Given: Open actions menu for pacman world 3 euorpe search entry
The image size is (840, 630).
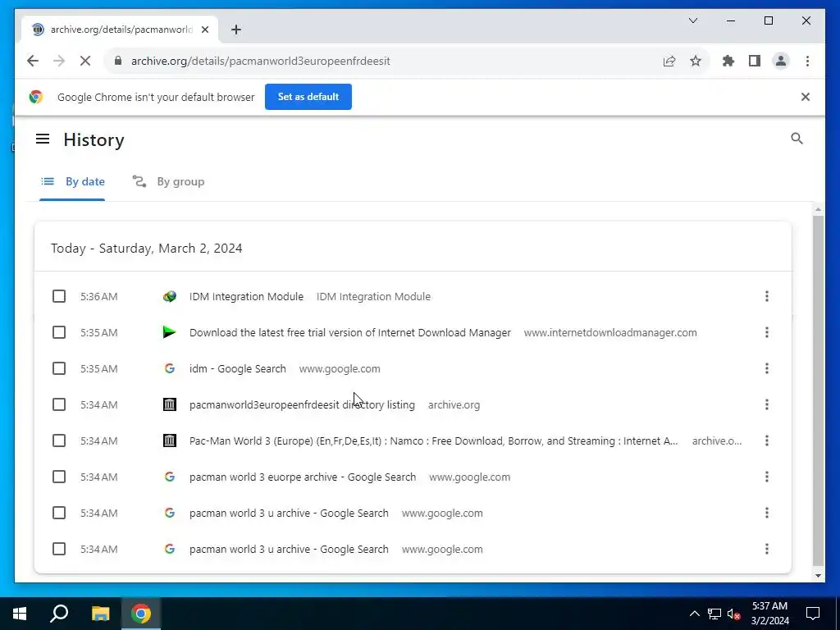Looking at the screenshot, I should point(767,477).
